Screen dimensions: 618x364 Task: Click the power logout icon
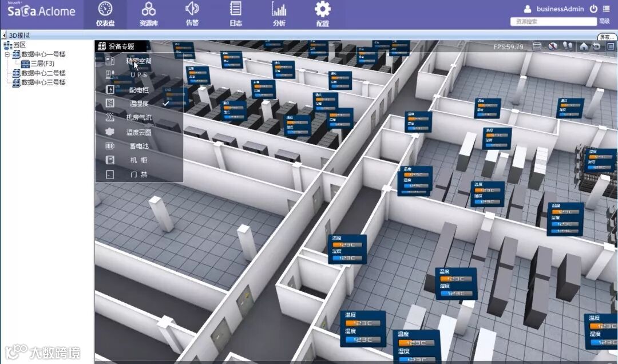click(593, 9)
